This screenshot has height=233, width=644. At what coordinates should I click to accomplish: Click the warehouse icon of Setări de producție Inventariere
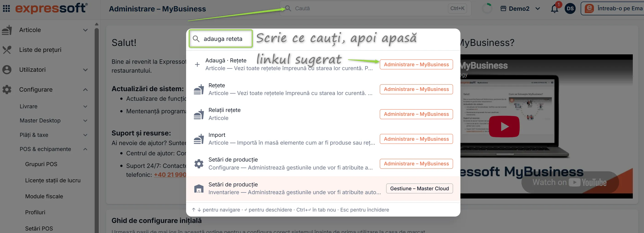(199, 188)
